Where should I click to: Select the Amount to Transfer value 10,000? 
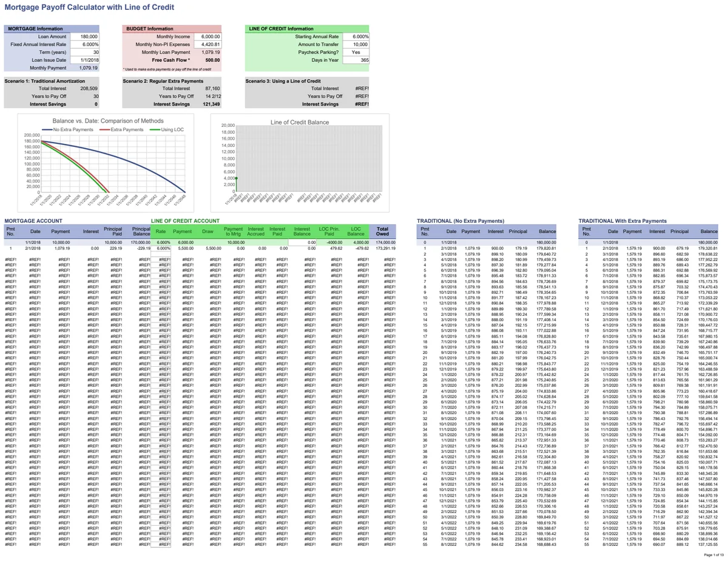[x=356, y=45]
